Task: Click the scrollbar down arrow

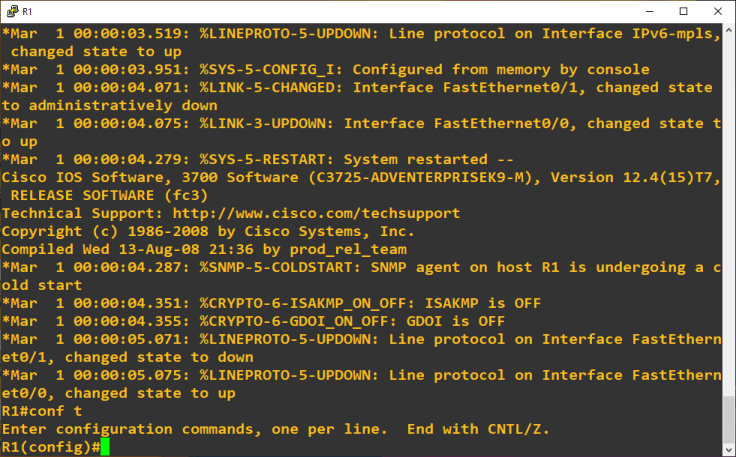Action: (x=728, y=449)
